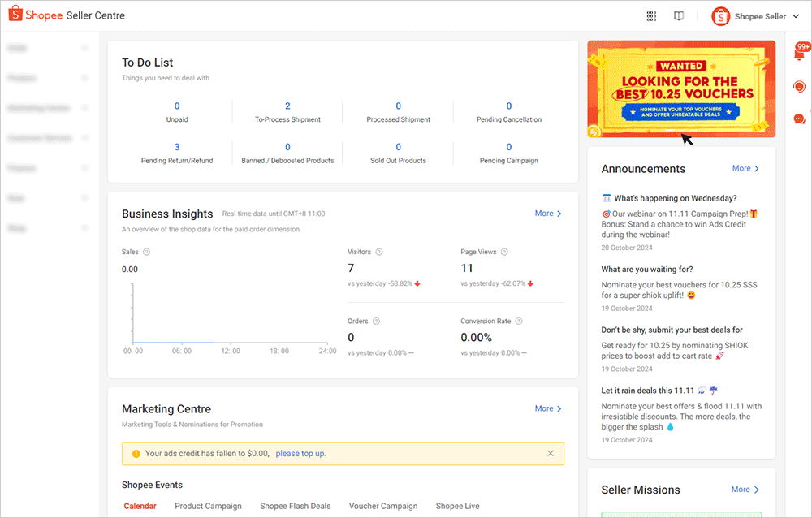Open the chat icon in the right sidebar
Viewport: 812px width, 518px height.
[798, 119]
